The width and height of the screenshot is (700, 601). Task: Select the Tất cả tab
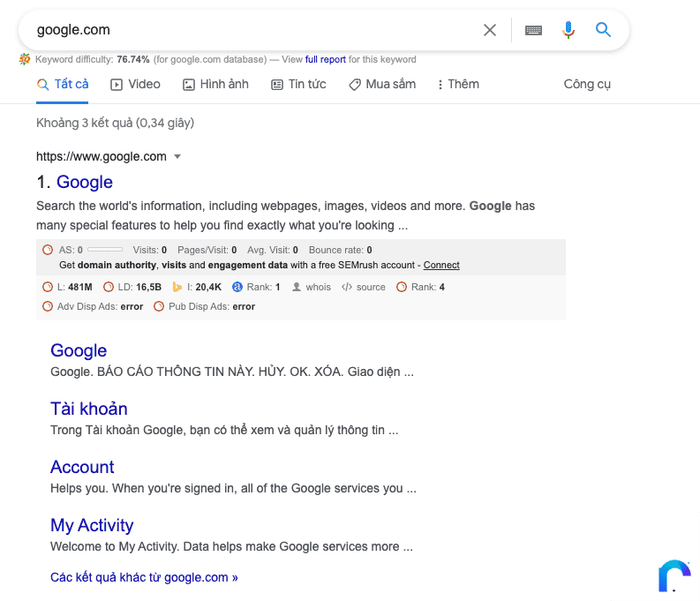pyautogui.click(x=63, y=85)
